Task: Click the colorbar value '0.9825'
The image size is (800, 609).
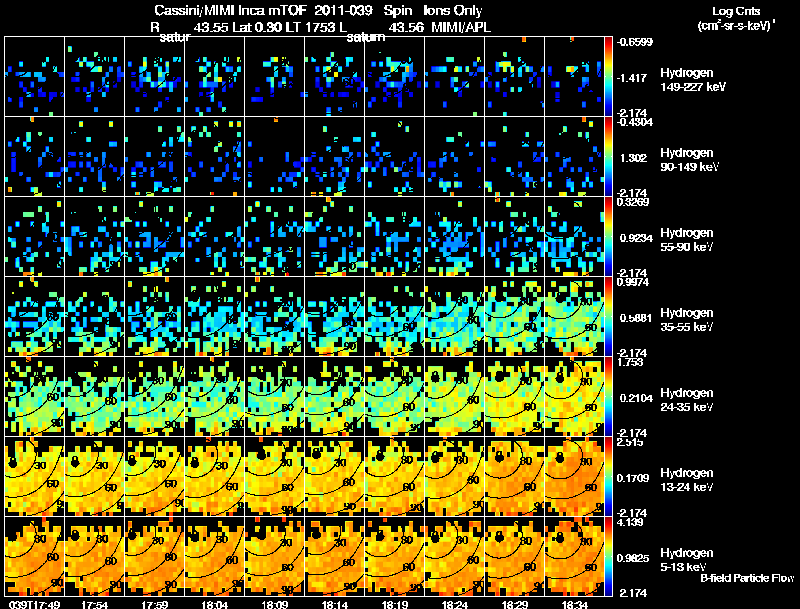Action: click(x=633, y=559)
